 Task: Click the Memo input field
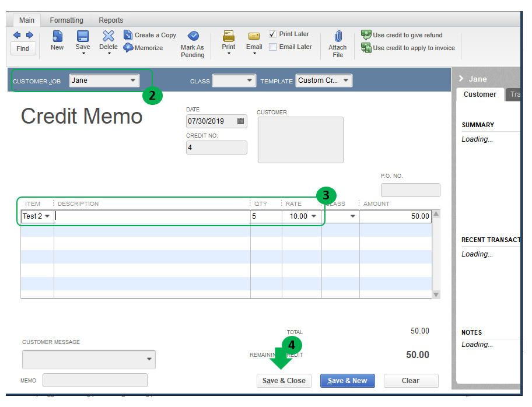tap(95, 380)
